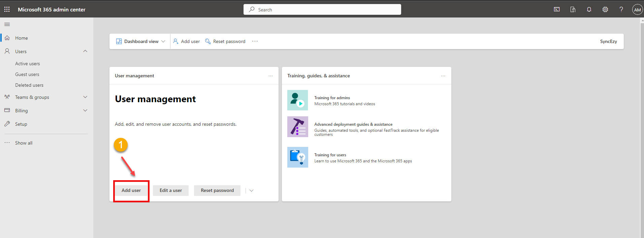Click the Advanced deployment guides hammer thumbnail
Viewport: 644px width, 238px height.
pyautogui.click(x=297, y=127)
